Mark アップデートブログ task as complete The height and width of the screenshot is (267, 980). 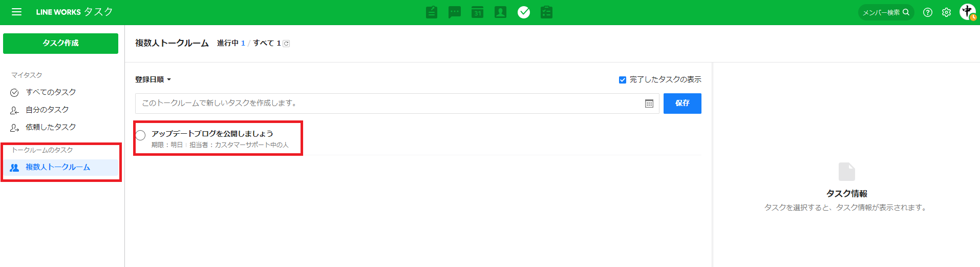[141, 135]
